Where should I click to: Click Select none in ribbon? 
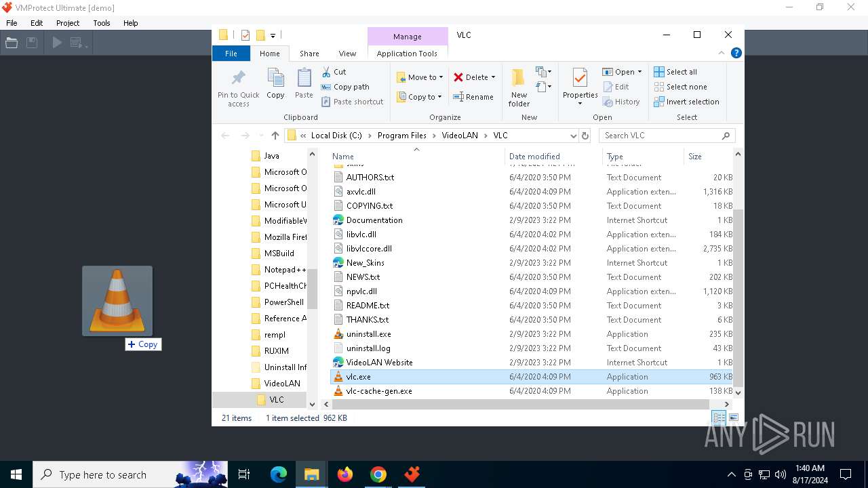point(680,87)
